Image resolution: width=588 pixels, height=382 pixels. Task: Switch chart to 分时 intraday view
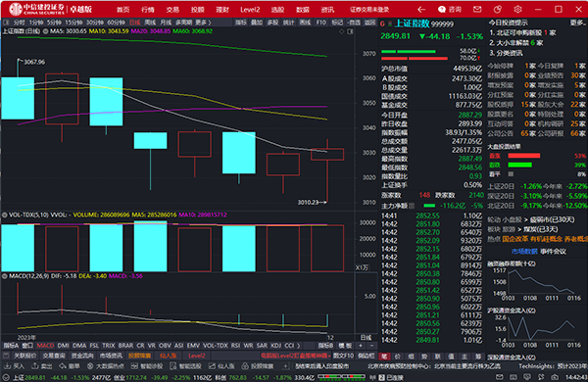(20, 23)
